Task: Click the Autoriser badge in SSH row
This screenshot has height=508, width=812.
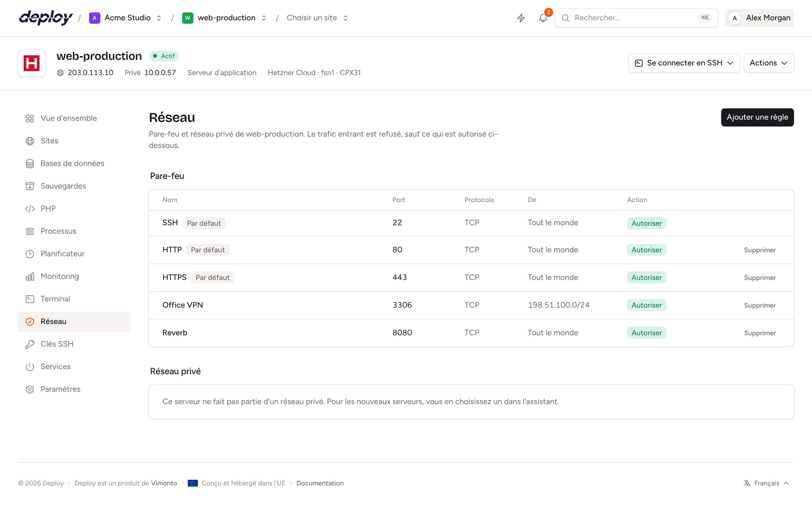Action: pyautogui.click(x=646, y=224)
